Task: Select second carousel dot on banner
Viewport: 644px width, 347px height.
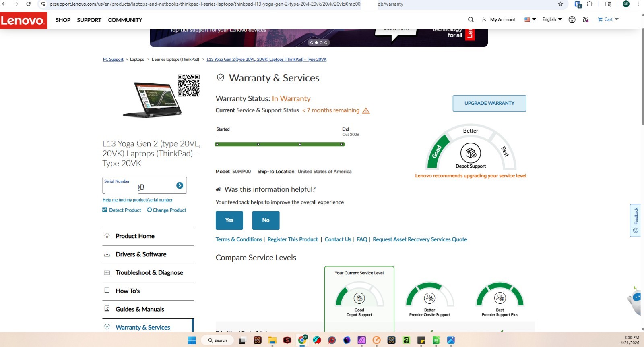Action: (x=316, y=42)
